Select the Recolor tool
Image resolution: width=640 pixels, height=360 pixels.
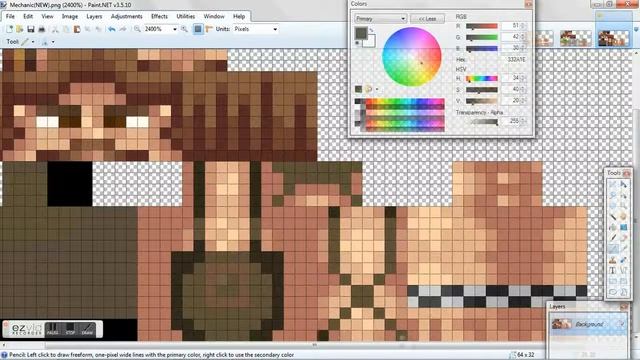pos(624,260)
